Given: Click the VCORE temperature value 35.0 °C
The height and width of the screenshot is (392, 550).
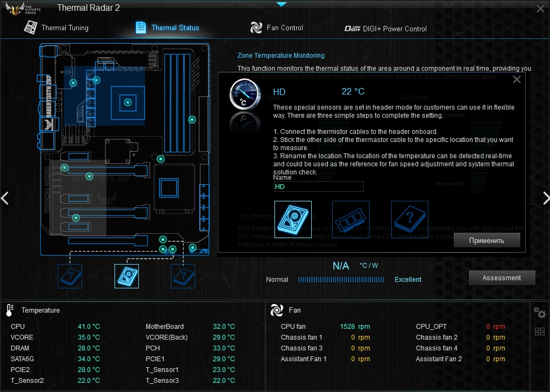Looking at the screenshot, I should [89, 337].
